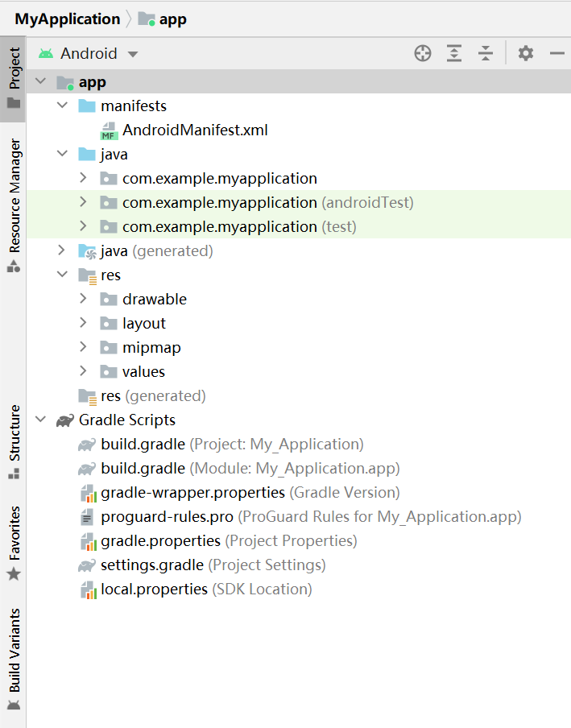Click the res (generated) folder icon
Image resolution: width=571 pixels, height=728 pixels.
(87, 397)
